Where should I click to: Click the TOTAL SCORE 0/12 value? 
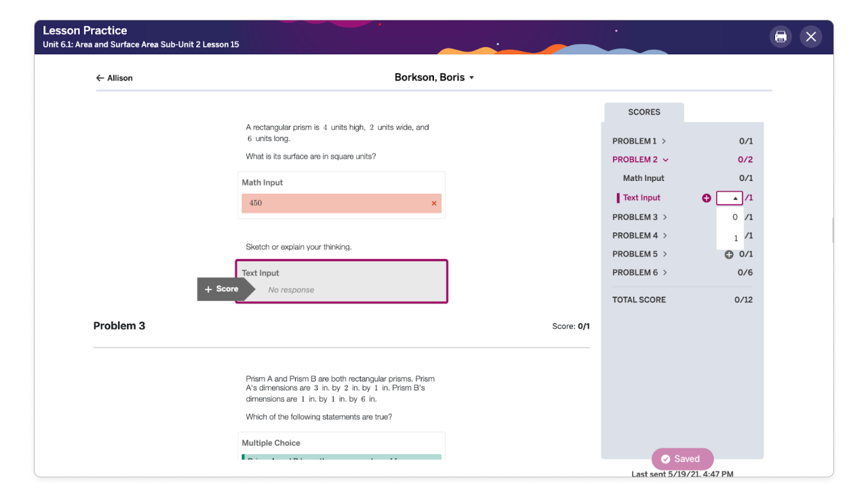click(x=743, y=299)
